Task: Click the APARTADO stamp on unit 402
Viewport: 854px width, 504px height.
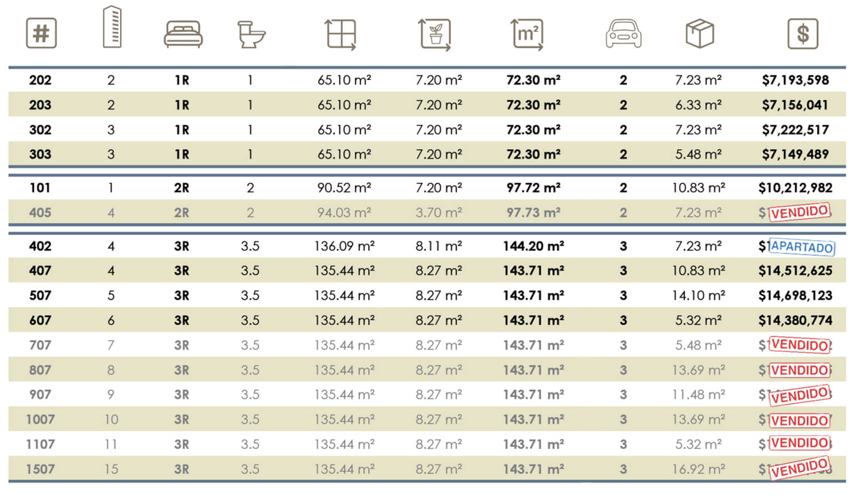Action: click(x=802, y=247)
